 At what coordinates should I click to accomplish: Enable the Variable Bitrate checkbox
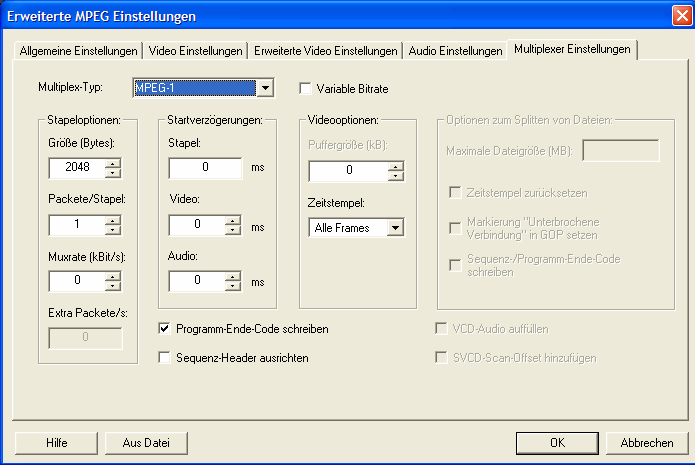pos(306,89)
